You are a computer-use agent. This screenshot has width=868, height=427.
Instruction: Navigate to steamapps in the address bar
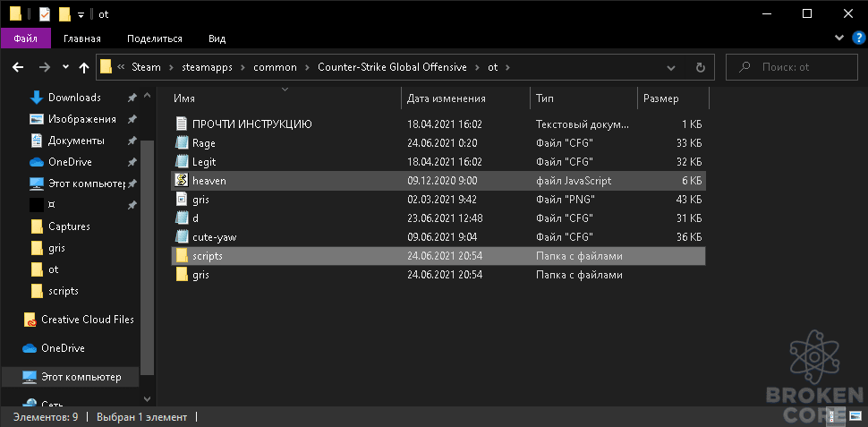click(207, 67)
